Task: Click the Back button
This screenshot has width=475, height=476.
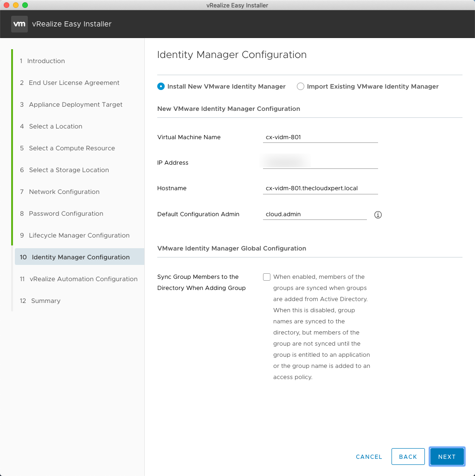Action: [408, 457]
